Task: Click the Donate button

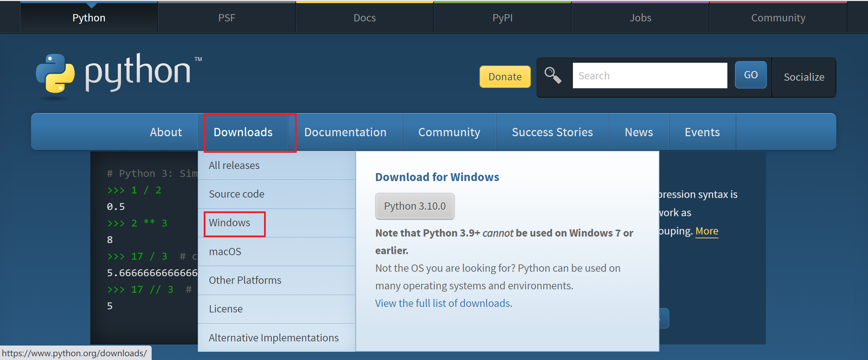Action: (505, 77)
